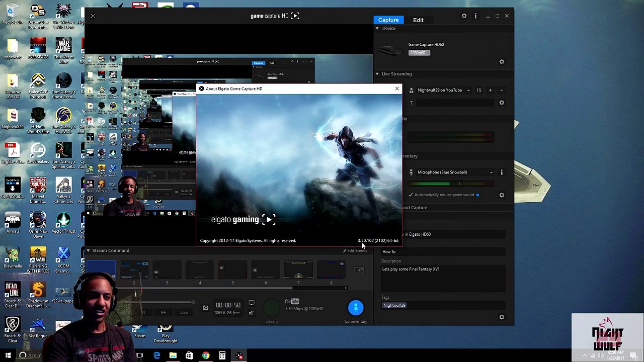Viewport: 644px width, 362px height.
Task: Toggle the blue Commentary microphone button
Action: (x=356, y=308)
